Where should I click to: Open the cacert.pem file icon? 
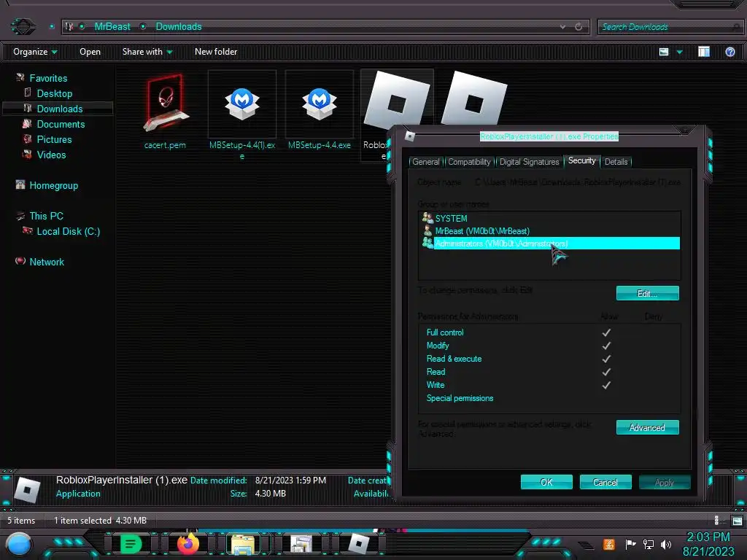[166, 103]
